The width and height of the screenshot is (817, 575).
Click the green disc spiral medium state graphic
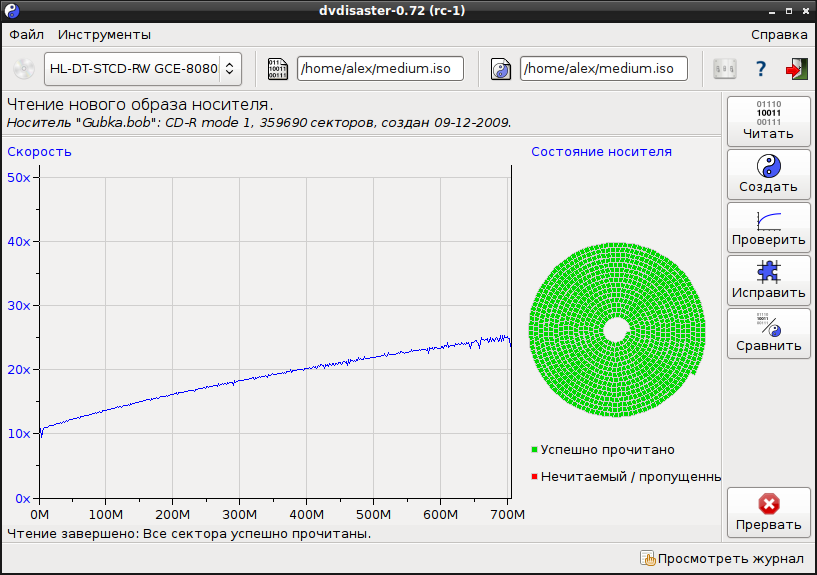coord(617,330)
